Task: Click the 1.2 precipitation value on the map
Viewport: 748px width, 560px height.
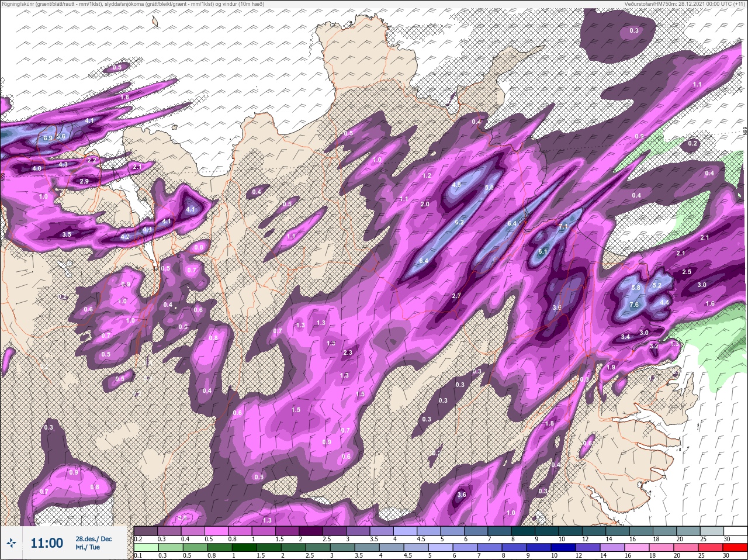Action: pyautogui.click(x=427, y=175)
